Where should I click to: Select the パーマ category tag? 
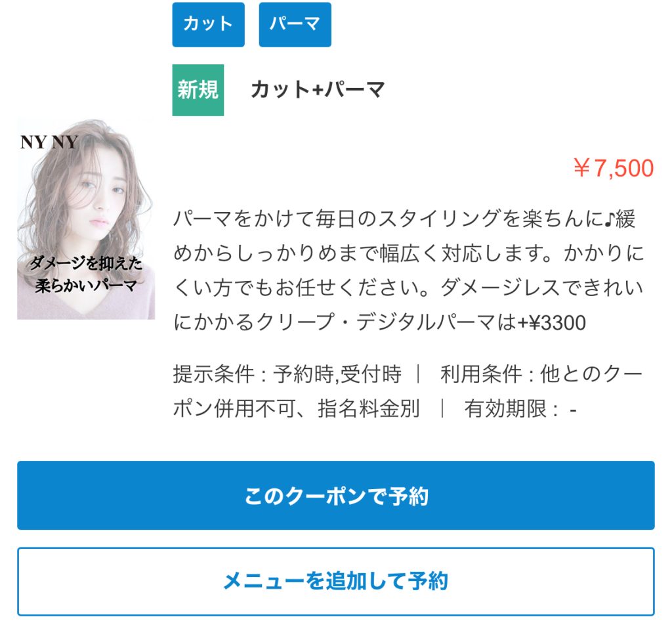[x=295, y=24]
